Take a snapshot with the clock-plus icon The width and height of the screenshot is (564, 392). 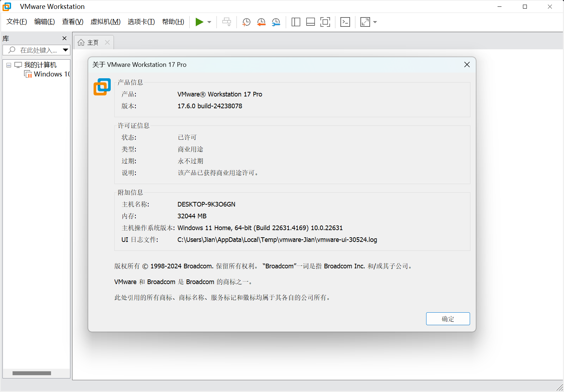[246, 22]
